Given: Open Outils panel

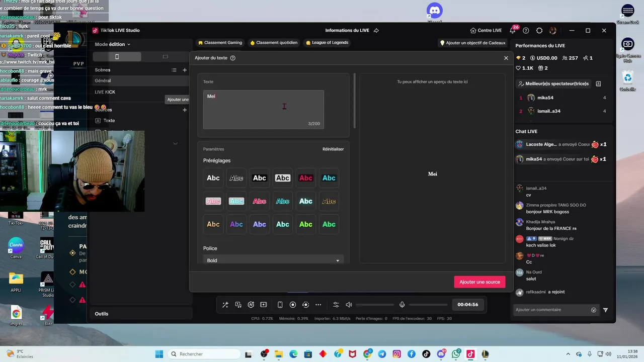Looking at the screenshot, I should pyautogui.click(x=141, y=314).
